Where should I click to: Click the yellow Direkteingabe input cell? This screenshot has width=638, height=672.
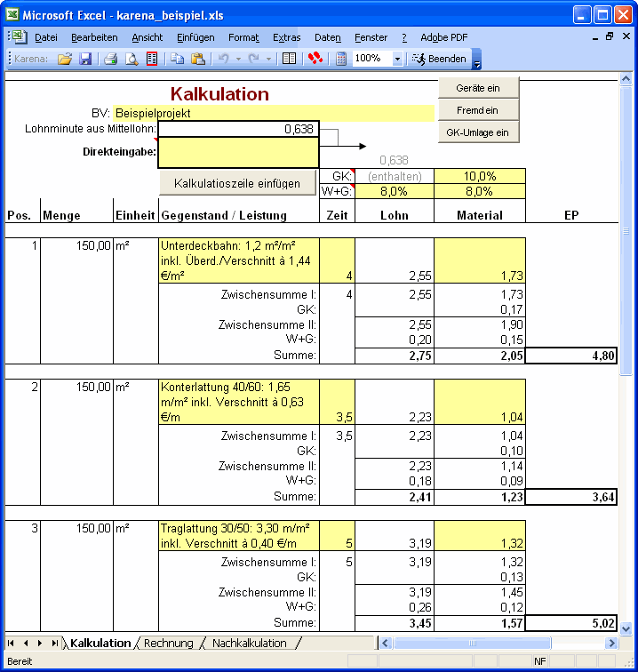(239, 153)
